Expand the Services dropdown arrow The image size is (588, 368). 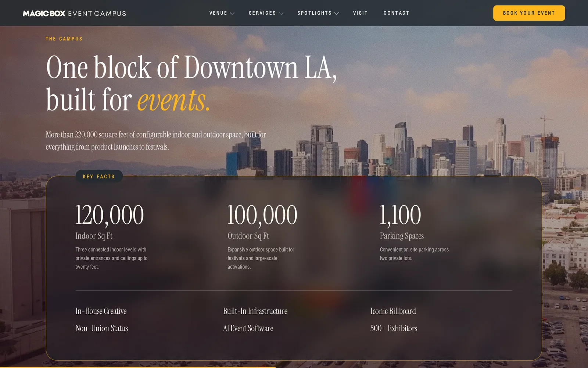pyautogui.click(x=281, y=13)
